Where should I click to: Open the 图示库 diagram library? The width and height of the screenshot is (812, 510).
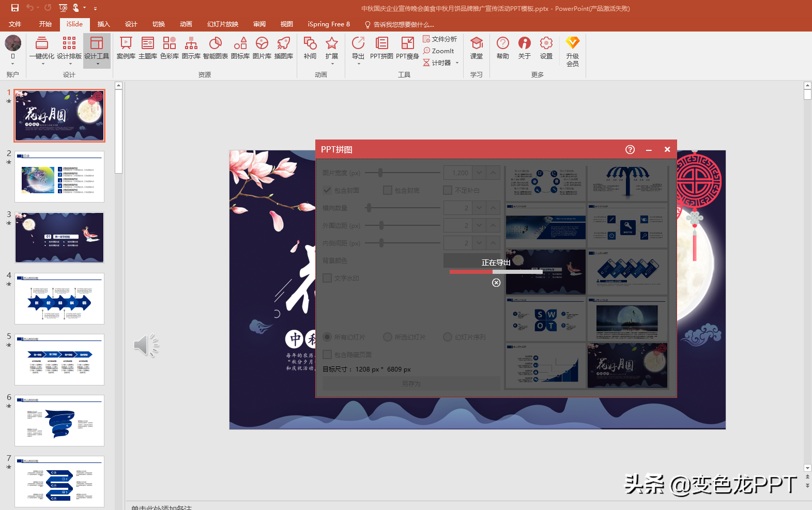[x=191, y=48]
